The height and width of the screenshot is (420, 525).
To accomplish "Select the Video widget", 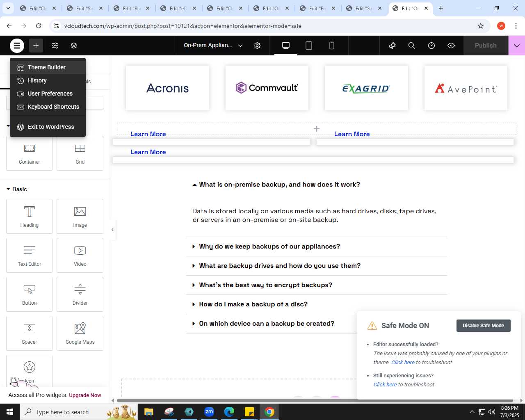I will click(80, 255).
